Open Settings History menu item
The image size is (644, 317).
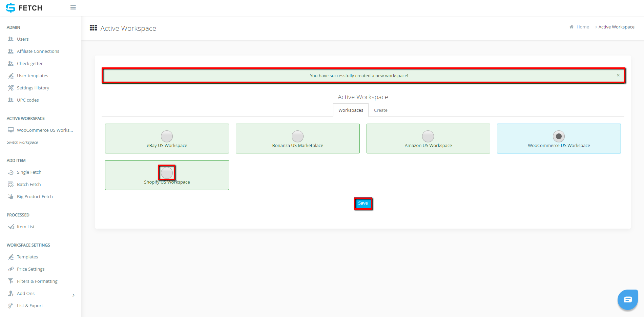[x=33, y=88]
